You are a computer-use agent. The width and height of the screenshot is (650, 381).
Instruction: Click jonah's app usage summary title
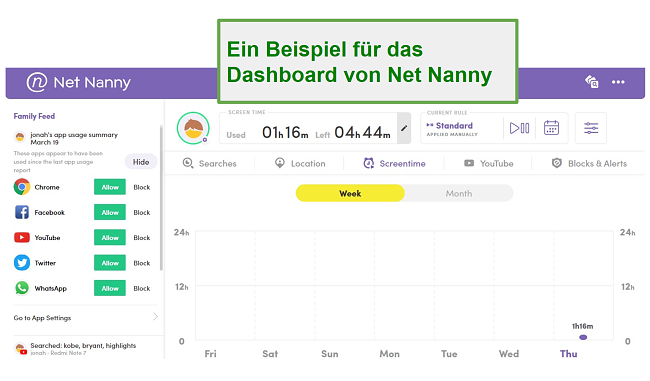coord(74,138)
